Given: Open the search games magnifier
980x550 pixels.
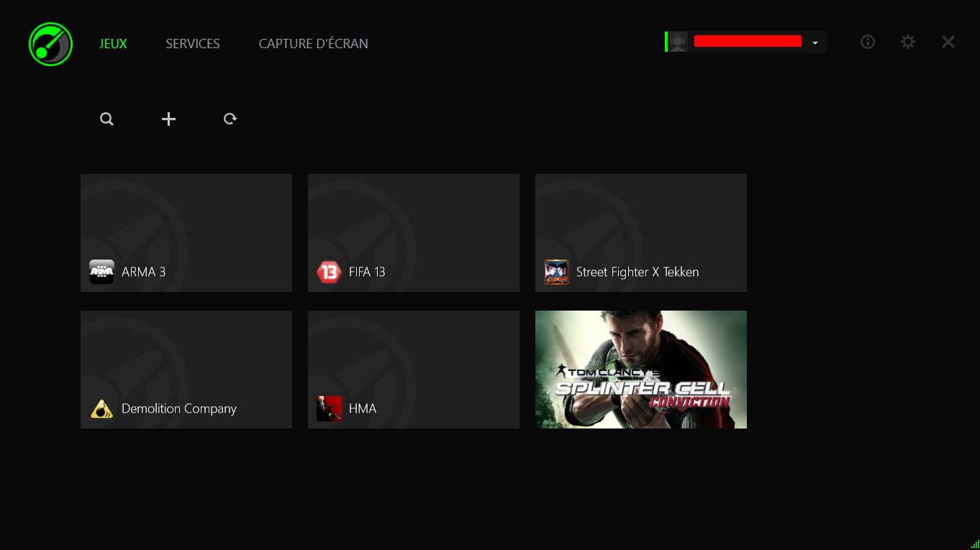Looking at the screenshot, I should tap(106, 119).
